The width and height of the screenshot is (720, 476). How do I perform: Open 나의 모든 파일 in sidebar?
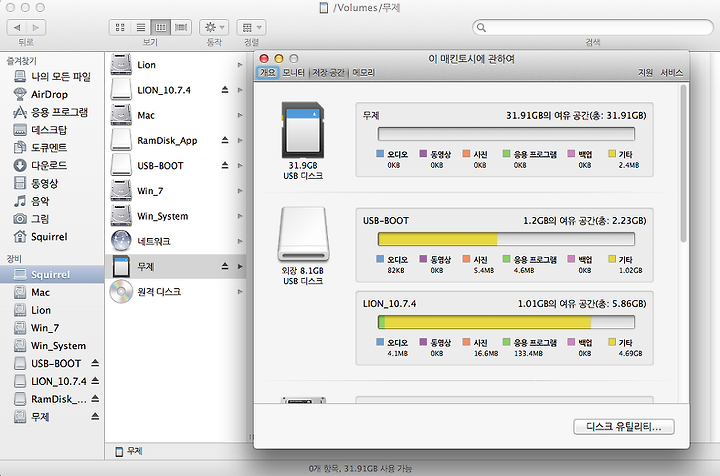click(52, 77)
